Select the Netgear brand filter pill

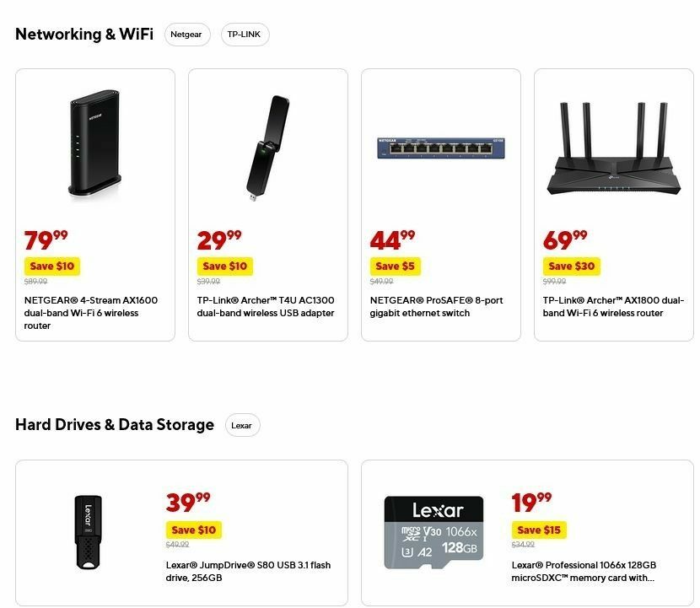coord(186,35)
